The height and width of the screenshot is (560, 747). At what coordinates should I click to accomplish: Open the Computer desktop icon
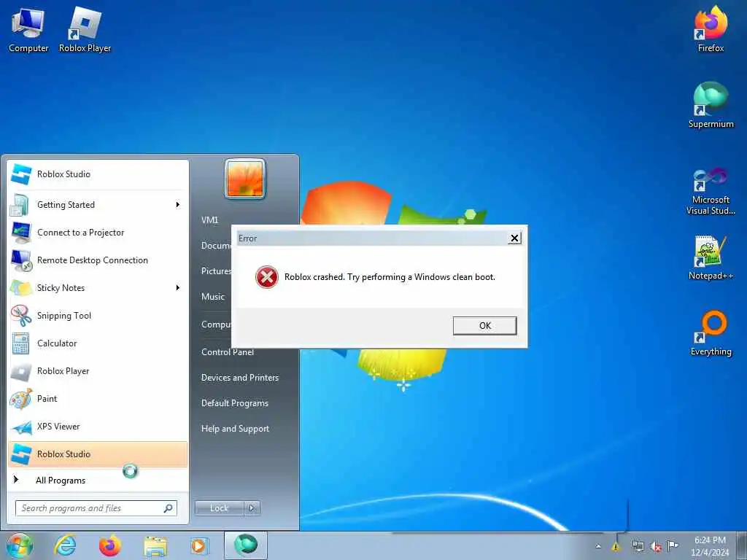(x=28, y=30)
